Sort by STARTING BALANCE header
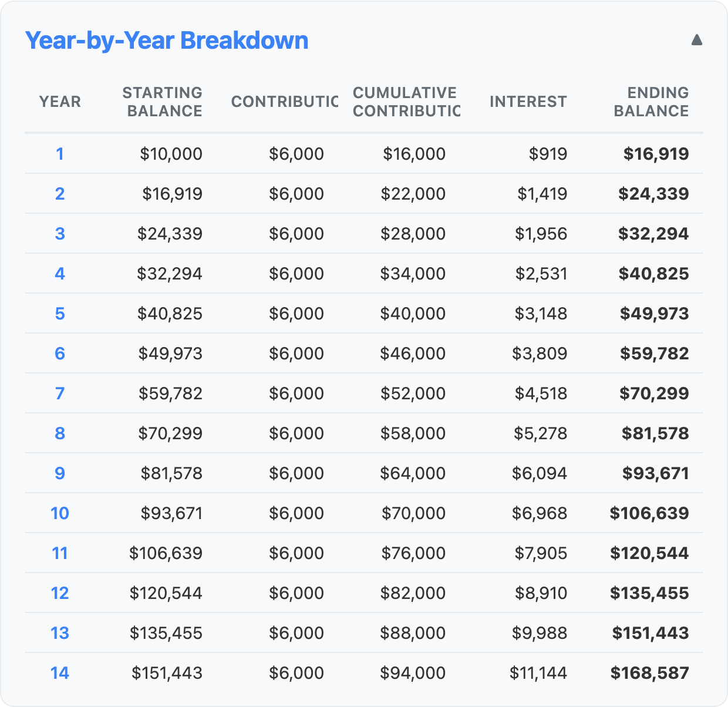 click(x=162, y=101)
